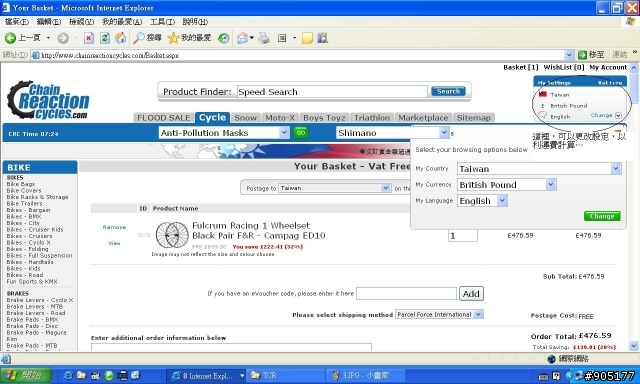Click the quantity field showing 1
Screen dimensions: 640x384
(463, 235)
